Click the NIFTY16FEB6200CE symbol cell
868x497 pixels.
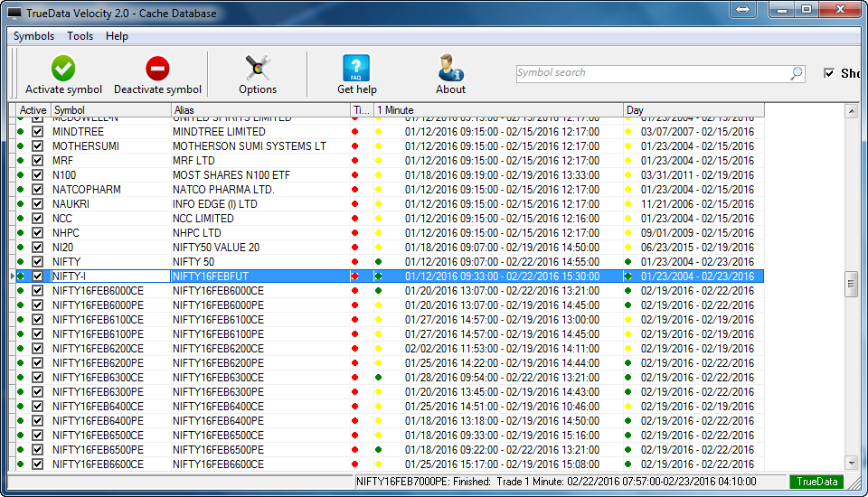(x=111, y=349)
